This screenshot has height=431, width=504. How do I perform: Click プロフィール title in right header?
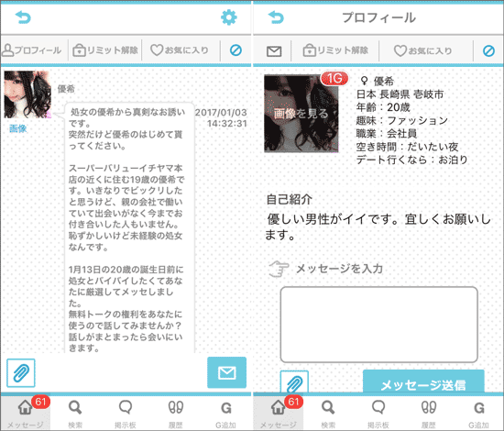pyautogui.click(x=378, y=17)
